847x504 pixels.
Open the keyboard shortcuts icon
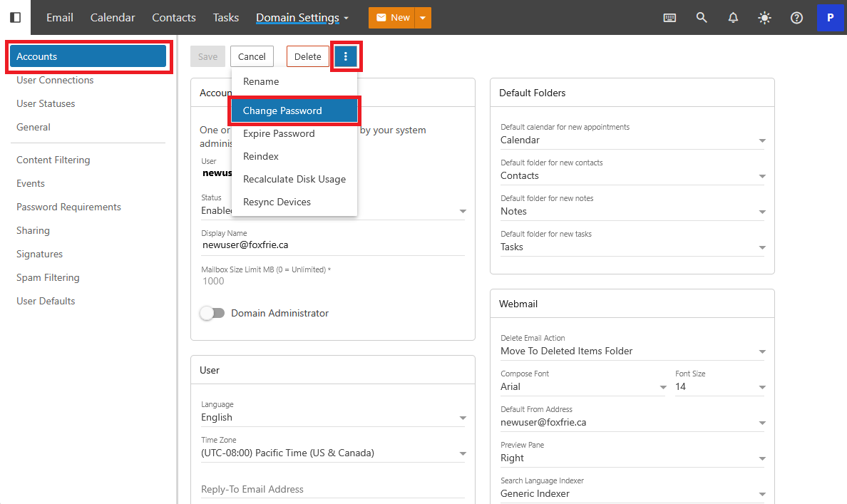[x=669, y=18]
